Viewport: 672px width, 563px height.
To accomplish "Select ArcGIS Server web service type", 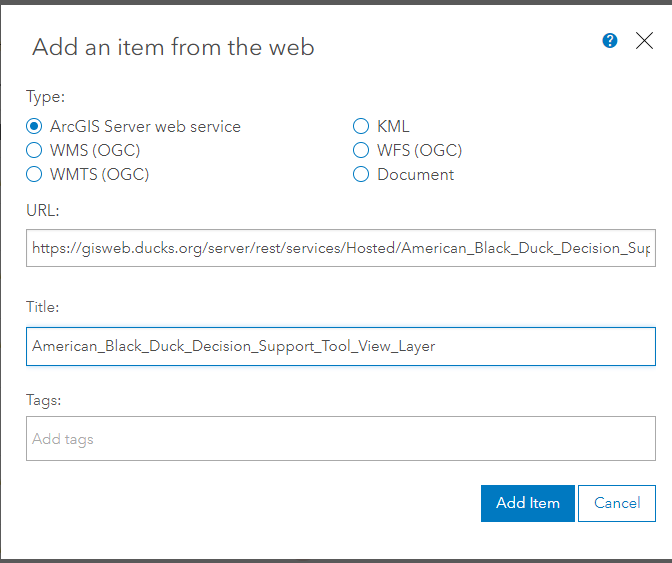I will (34, 127).
